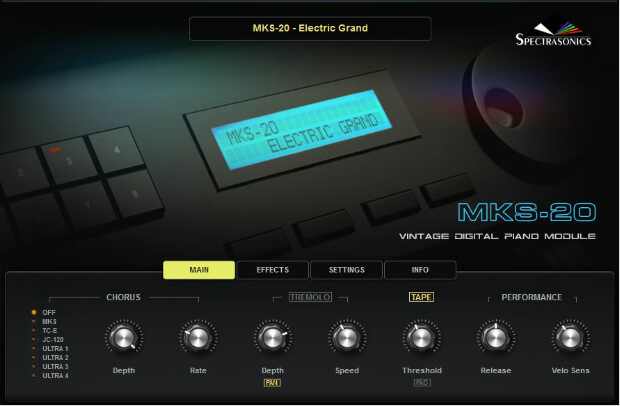Click the Release knob under Performance
This screenshot has width=620, height=406.
click(495, 339)
